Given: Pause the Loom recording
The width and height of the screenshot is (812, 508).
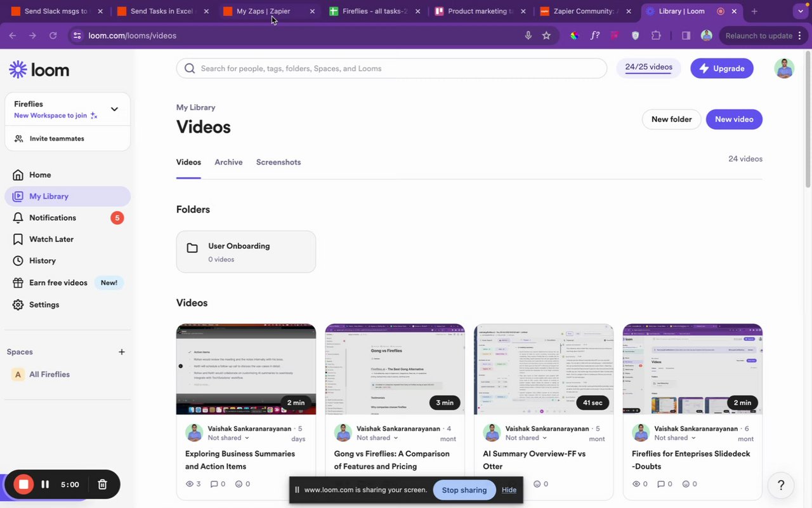Looking at the screenshot, I should (45, 485).
